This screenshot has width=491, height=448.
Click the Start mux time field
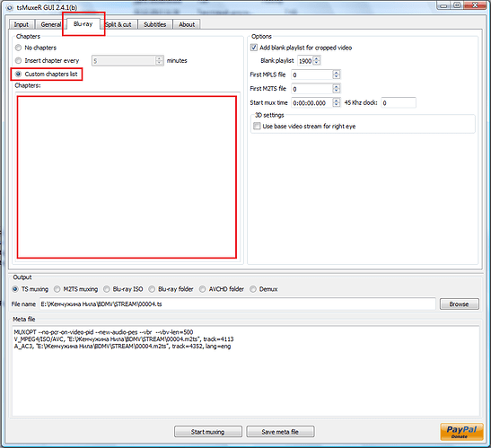click(x=311, y=102)
